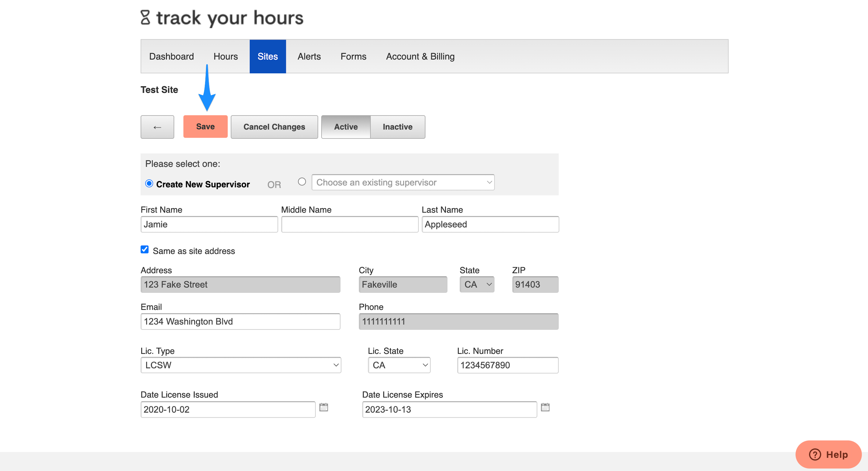Set site status to Inactive
Screen dimensions: 868x471
398,127
